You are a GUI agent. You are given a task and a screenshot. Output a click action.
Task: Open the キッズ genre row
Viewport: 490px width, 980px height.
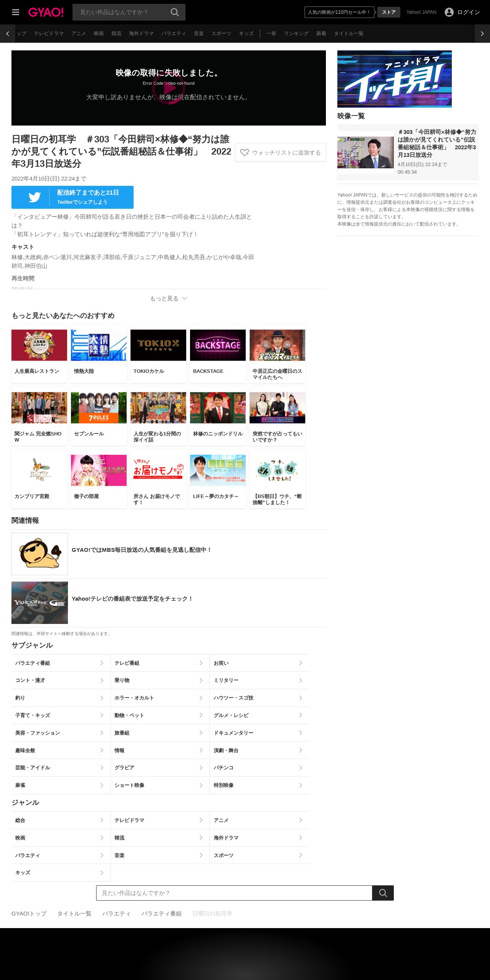coord(61,873)
